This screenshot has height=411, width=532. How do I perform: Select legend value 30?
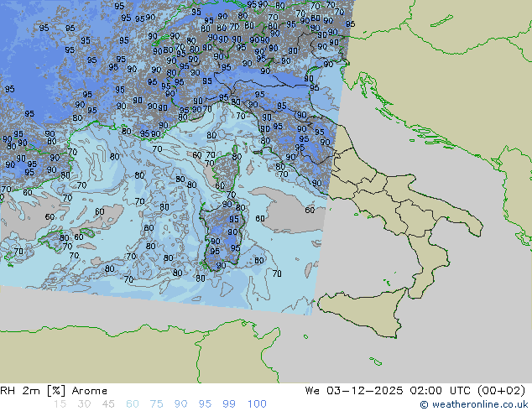pos(84,404)
